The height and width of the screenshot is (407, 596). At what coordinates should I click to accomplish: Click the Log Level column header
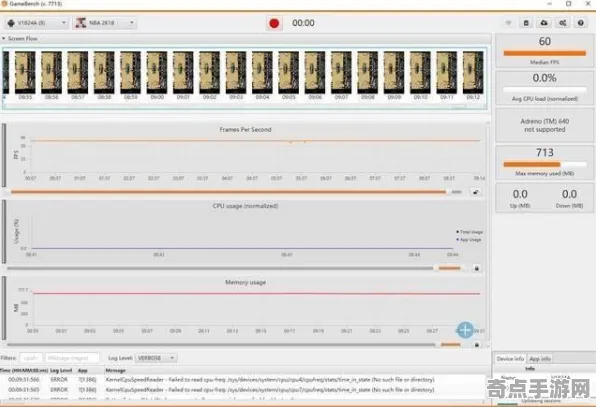click(x=61, y=370)
